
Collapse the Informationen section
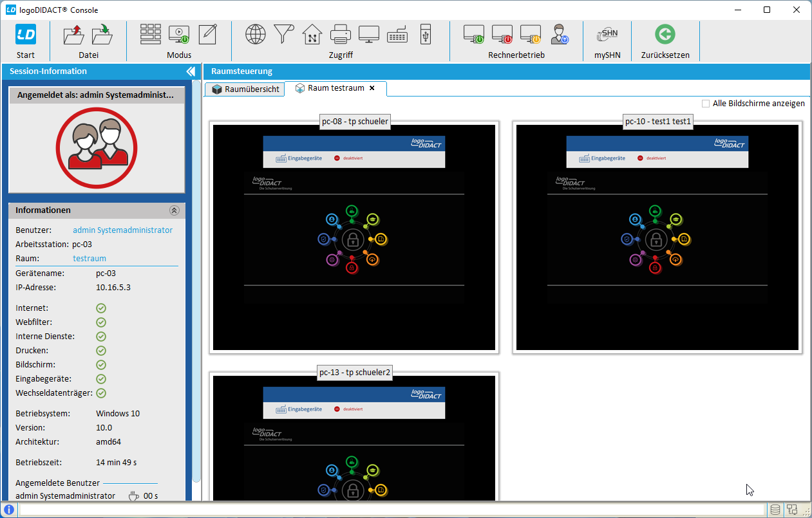point(175,210)
